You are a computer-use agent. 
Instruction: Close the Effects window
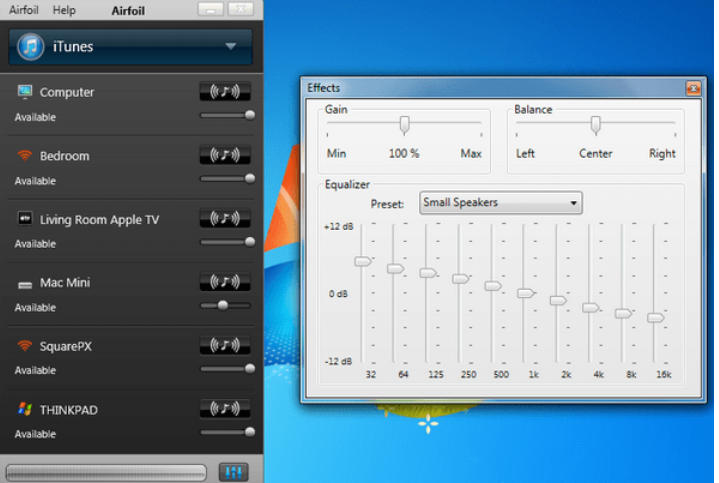tap(692, 88)
